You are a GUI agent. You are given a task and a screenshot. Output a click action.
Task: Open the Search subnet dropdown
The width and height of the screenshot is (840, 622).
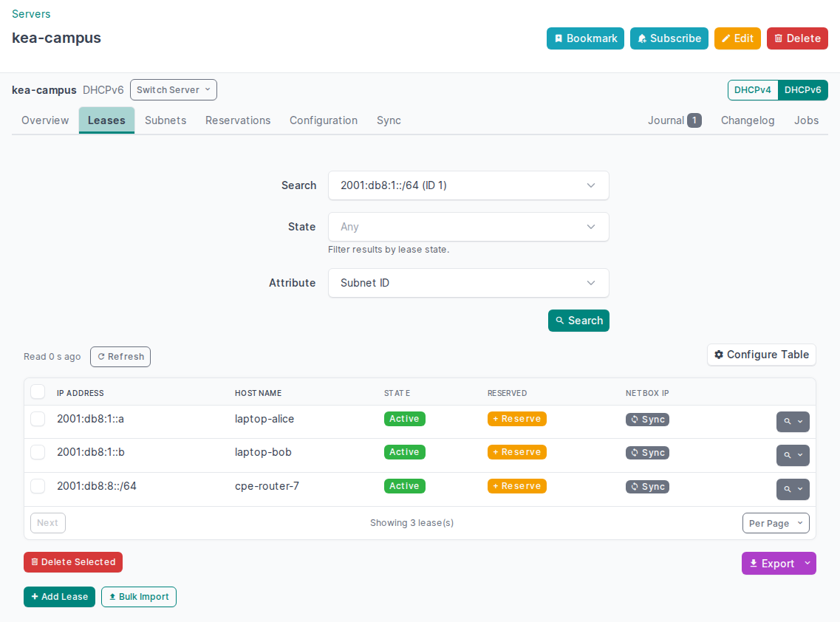468,185
